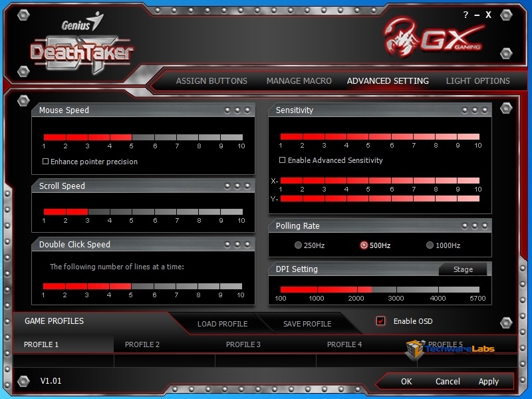Screen dimensions: 532x399
Task: Lower the main Sensitivity slider to level 3
Action: (x=324, y=136)
